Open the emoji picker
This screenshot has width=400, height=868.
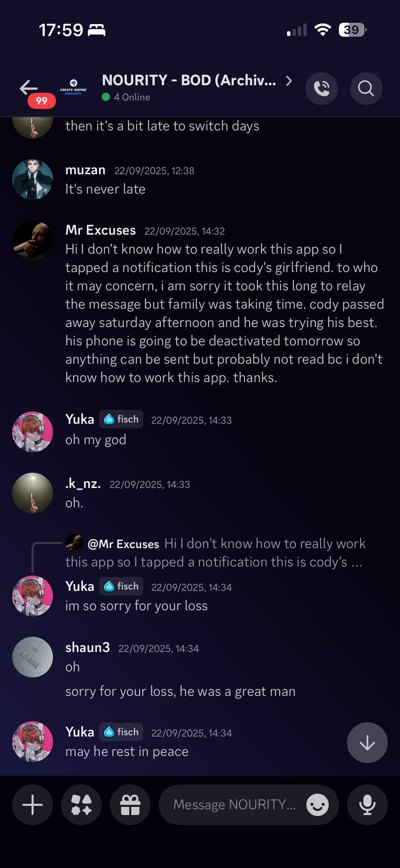click(317, 804)
